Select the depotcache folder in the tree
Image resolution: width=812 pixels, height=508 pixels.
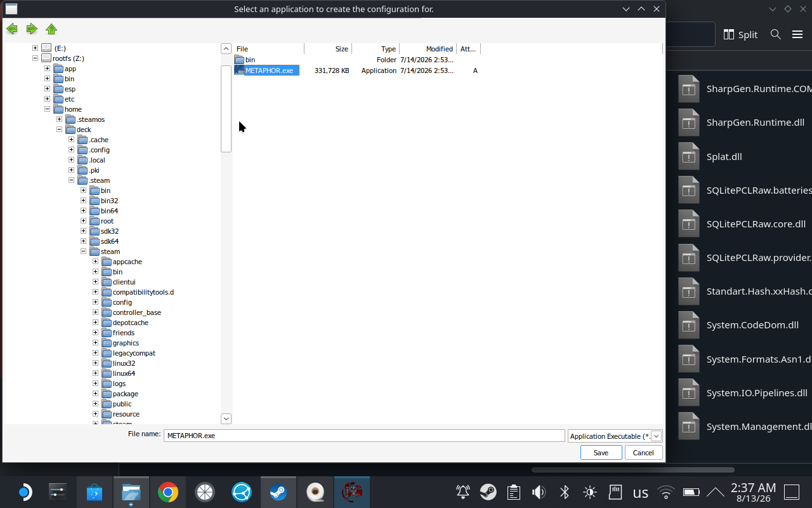(130, 323)
